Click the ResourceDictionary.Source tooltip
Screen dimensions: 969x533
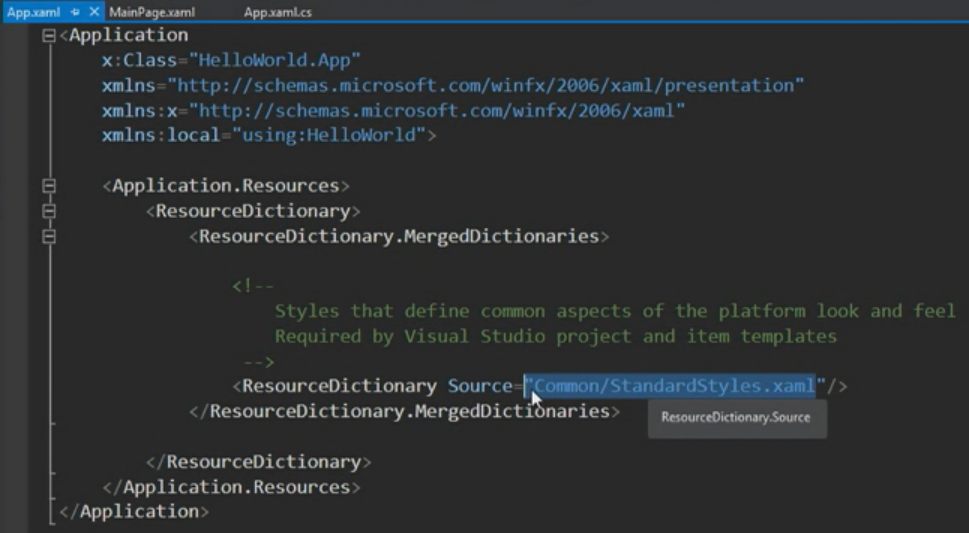[737, 417]
